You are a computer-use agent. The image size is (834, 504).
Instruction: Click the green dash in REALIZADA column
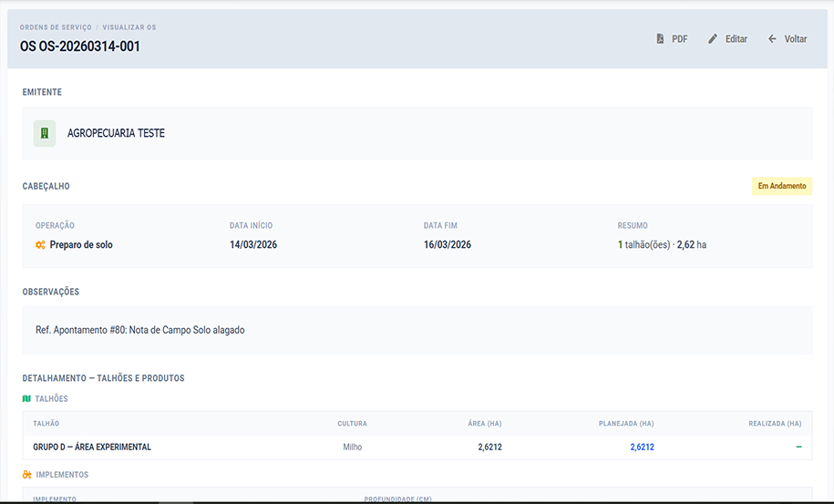tap(798, 447)
